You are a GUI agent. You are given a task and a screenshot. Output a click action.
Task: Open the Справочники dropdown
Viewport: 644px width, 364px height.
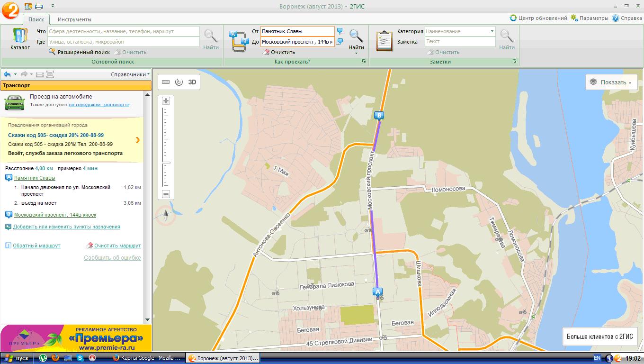(130, 74)
